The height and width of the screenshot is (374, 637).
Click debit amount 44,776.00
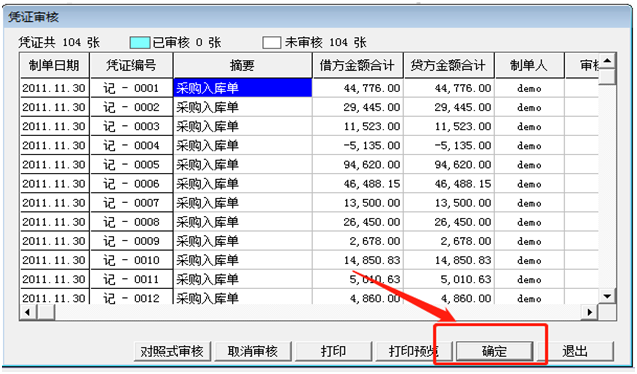(372, 88)
